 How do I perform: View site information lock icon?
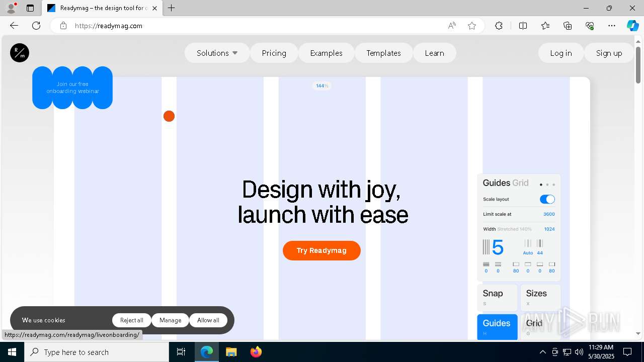(x=63, y=26)
